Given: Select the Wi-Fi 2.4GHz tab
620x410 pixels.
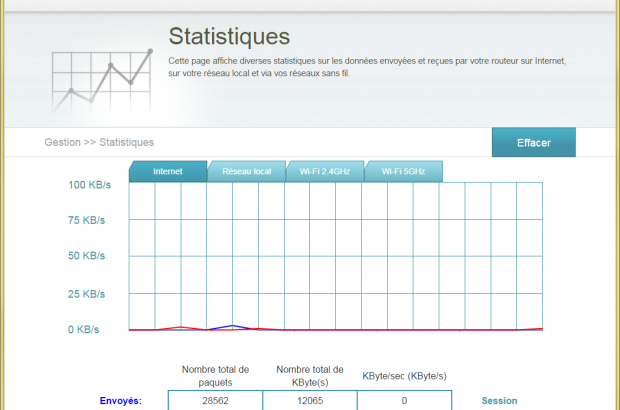Looking at the screenshot, I should click(325, 172).
